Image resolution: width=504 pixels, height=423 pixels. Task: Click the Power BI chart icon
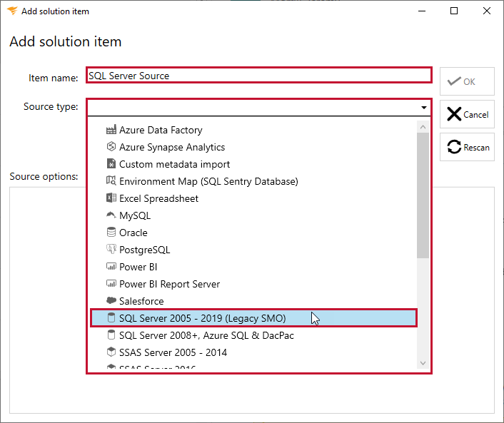(111, 266)
